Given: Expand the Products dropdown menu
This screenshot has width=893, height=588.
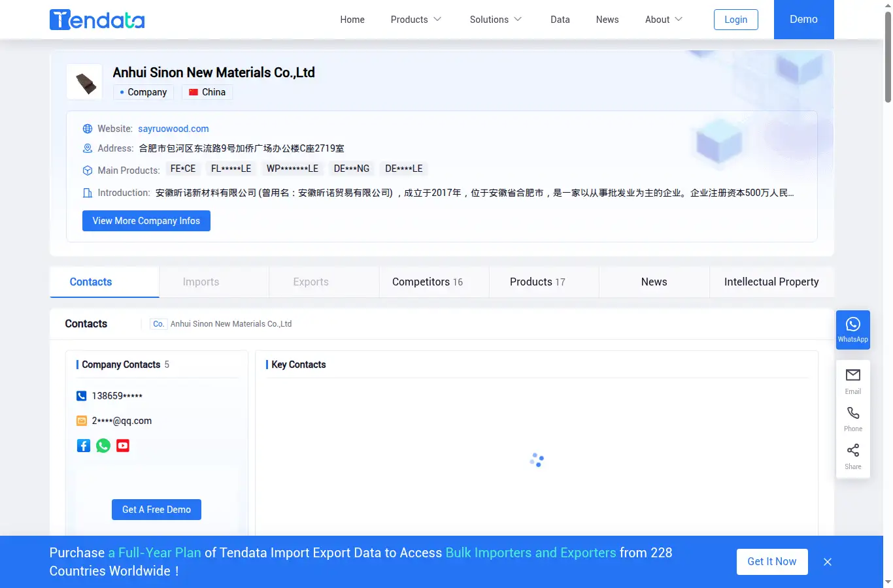Looking at the screenshot, I should (x=416, y=20).
